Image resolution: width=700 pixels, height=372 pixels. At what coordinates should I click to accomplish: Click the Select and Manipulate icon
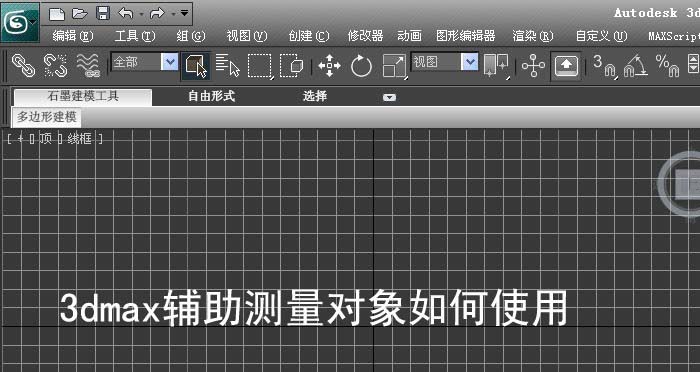click(533, 66)
